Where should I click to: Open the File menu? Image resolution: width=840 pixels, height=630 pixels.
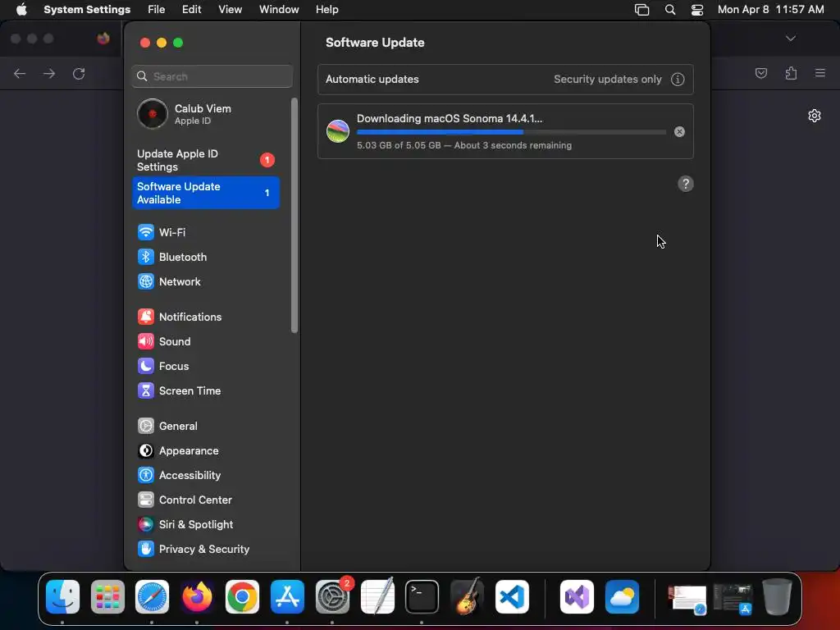tap(157, 10)
